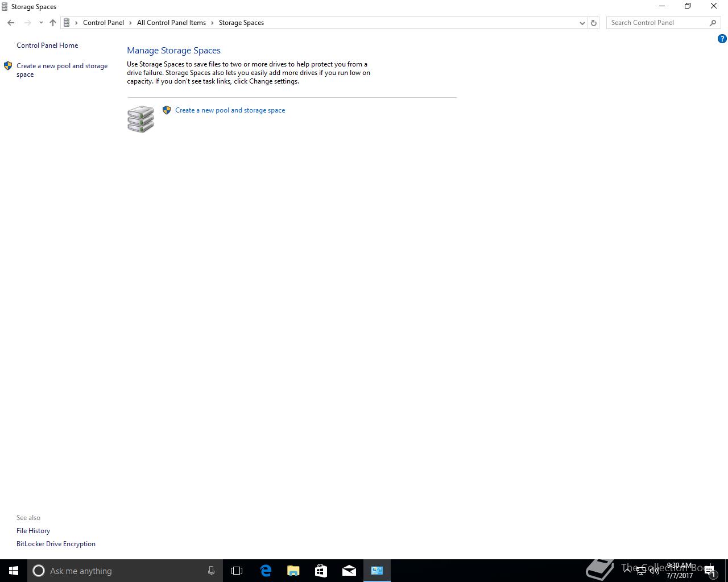Click the sidebar shield icon
728x582 pixels.
8,66
